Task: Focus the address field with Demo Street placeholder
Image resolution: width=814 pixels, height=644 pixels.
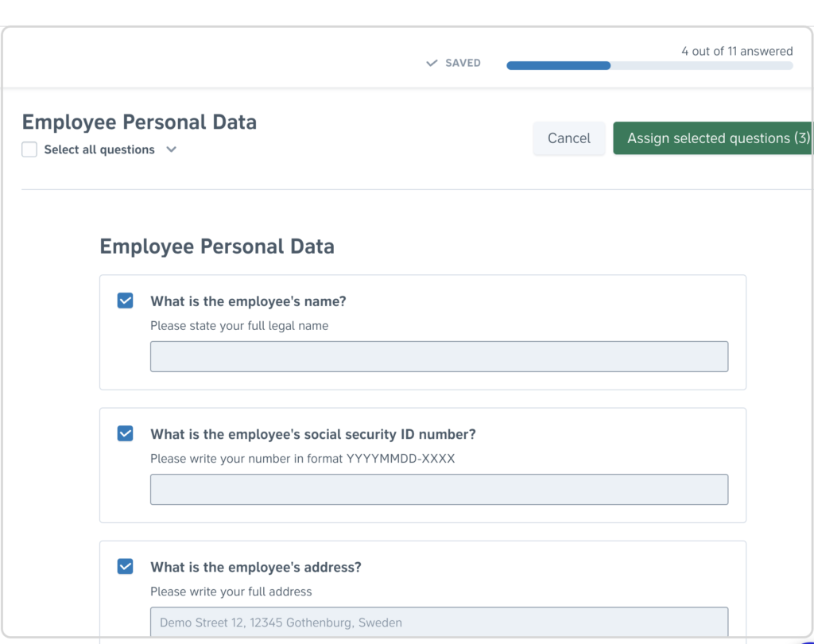Action: [x=439, y=622]
